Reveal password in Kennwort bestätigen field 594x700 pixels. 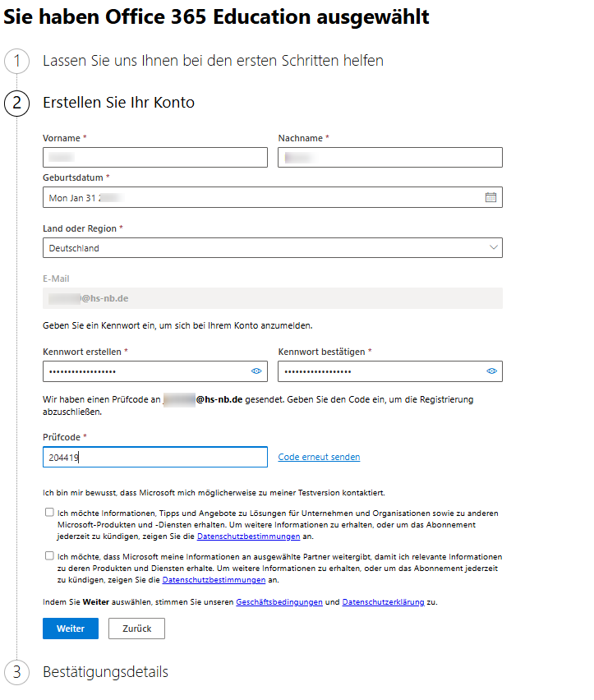click(x=491, y=371)
